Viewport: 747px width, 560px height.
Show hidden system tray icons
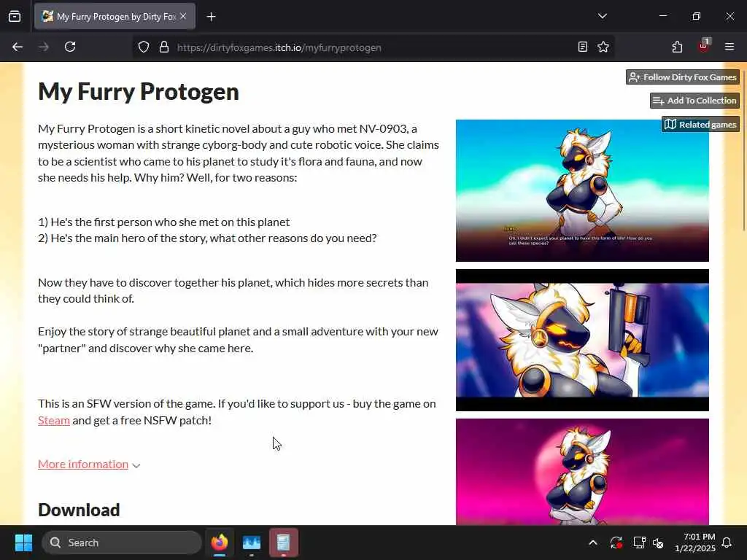pyautogui.click(x=593, y=542)
